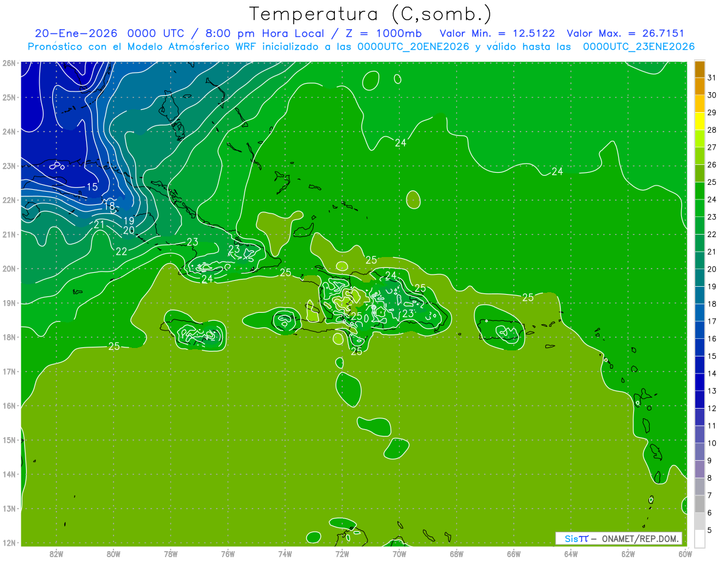Select the "Valor Max. = 26.7151" readout
This screenshot has width=728, height=562.
[625, 34]
